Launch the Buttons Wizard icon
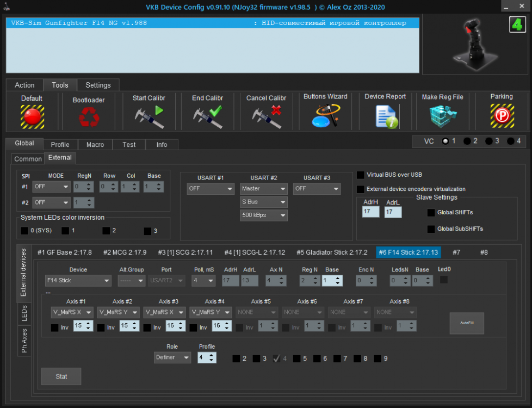The width and height of the screenshot is (532, 408). 325,116
